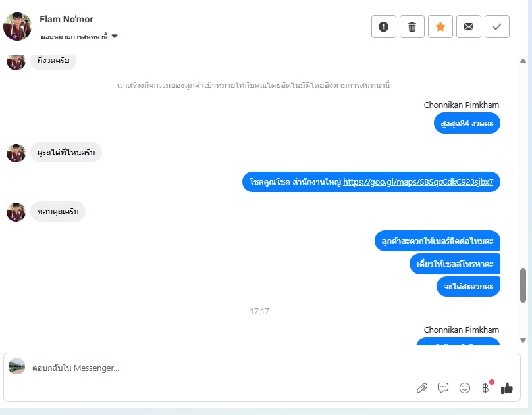Viewport: 532px width, 415px height.
Task: Click the page avatar beside reply box
Action: 16,366
